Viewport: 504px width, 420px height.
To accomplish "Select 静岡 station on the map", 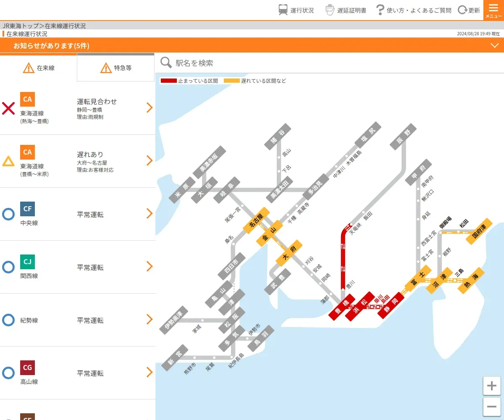I will [391, 305].
